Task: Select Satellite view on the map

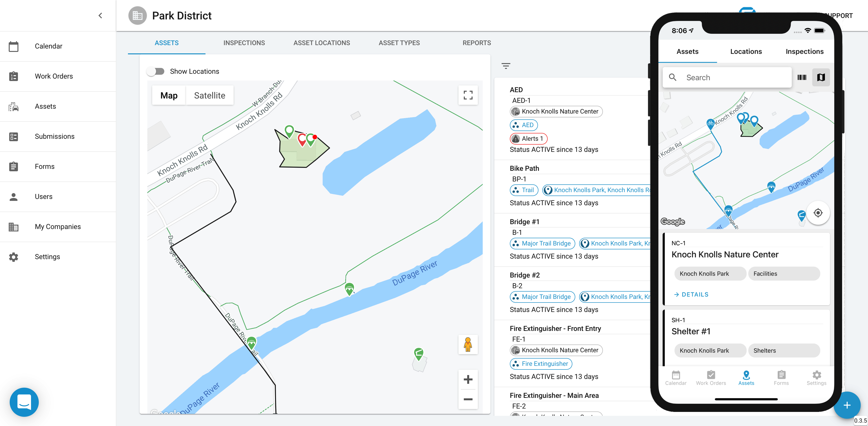Action: click(x=210, y=95)
